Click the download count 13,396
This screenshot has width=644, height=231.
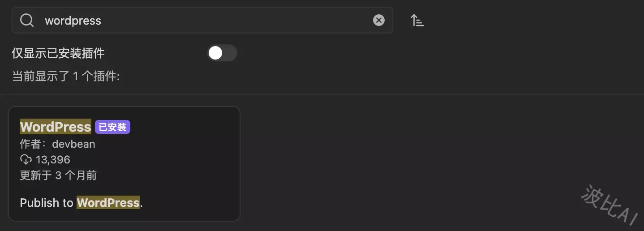click(53, 159)
